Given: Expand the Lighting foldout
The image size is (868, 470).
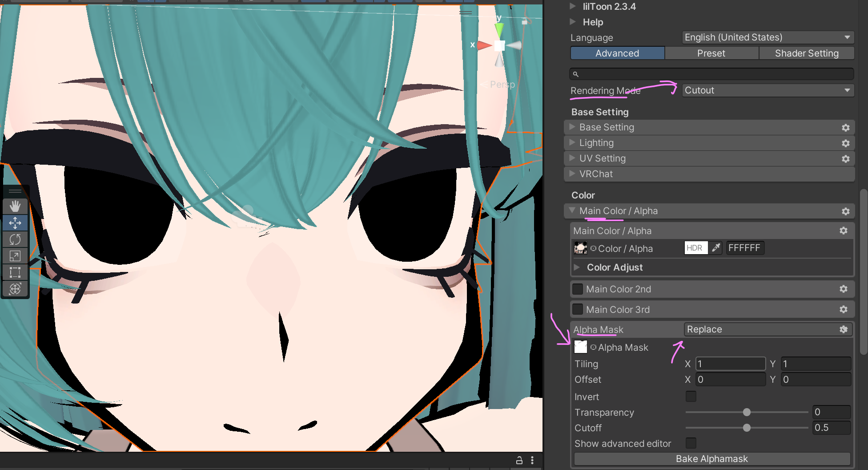Looking at the screenshot, I should pos(572,143).
